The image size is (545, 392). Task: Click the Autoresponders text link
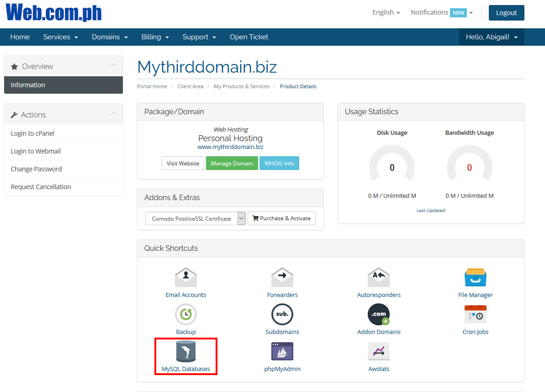tap(379, 295)
